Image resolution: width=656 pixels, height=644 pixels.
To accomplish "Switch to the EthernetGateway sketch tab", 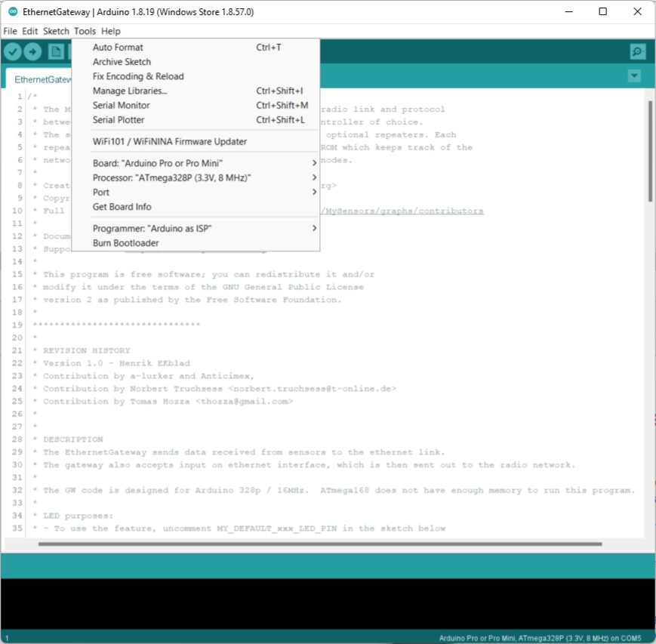I will click(x=43, y=79).
